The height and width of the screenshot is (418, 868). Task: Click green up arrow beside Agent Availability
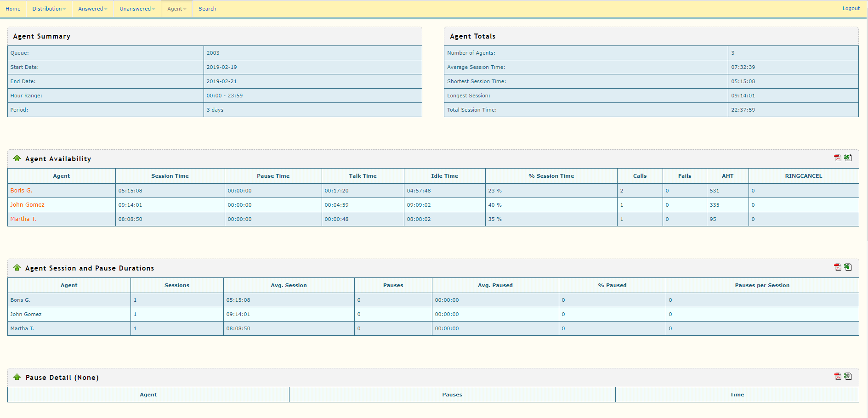[17, 158]
